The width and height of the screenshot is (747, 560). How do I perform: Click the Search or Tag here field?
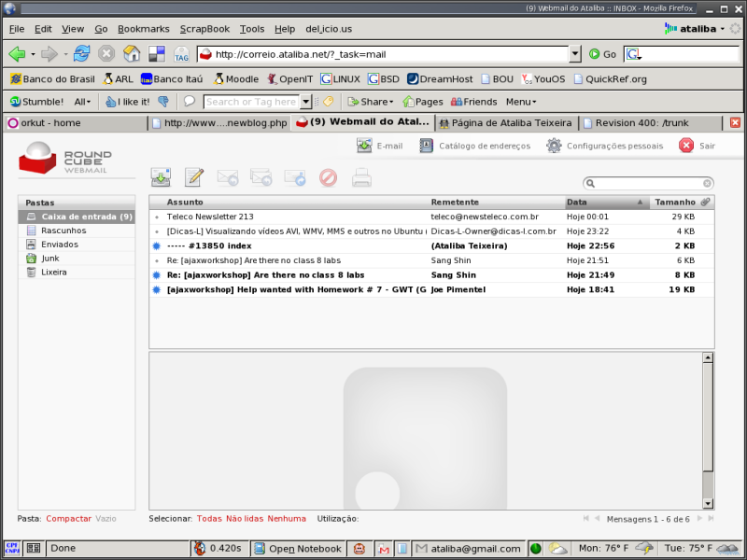[x=251, y=102]
